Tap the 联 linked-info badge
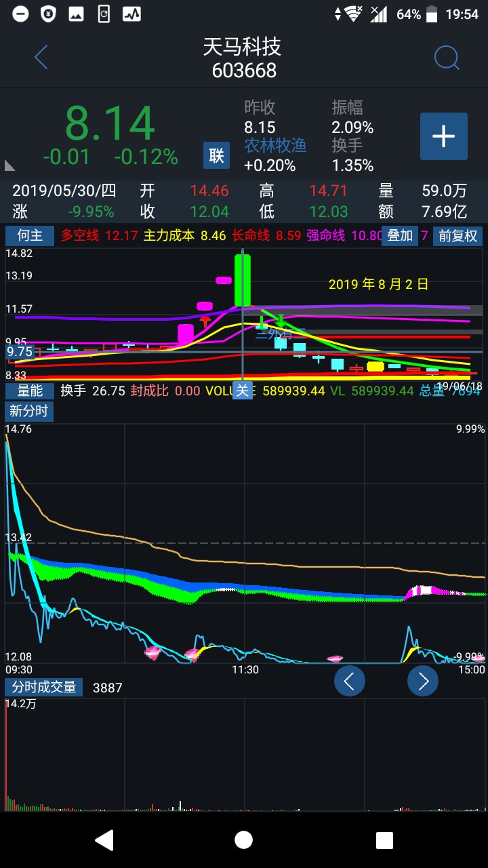488x868 pixels. pyautogui.click(x=216, y=155)
